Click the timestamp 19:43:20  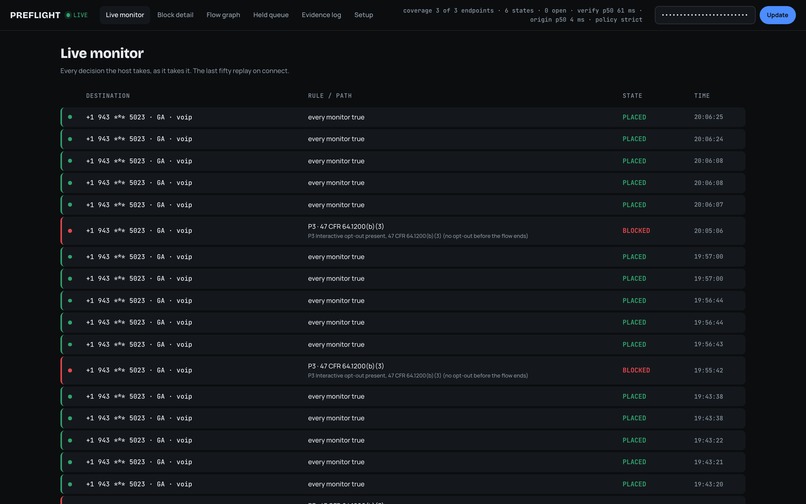click(x=708, y=484)
